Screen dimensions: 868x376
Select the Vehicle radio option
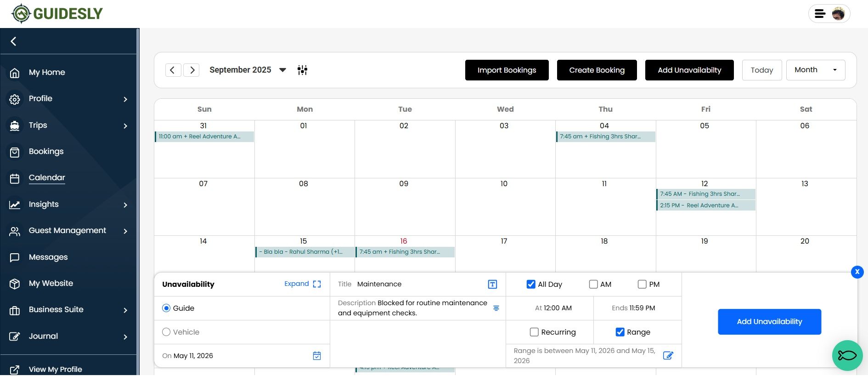166,332
